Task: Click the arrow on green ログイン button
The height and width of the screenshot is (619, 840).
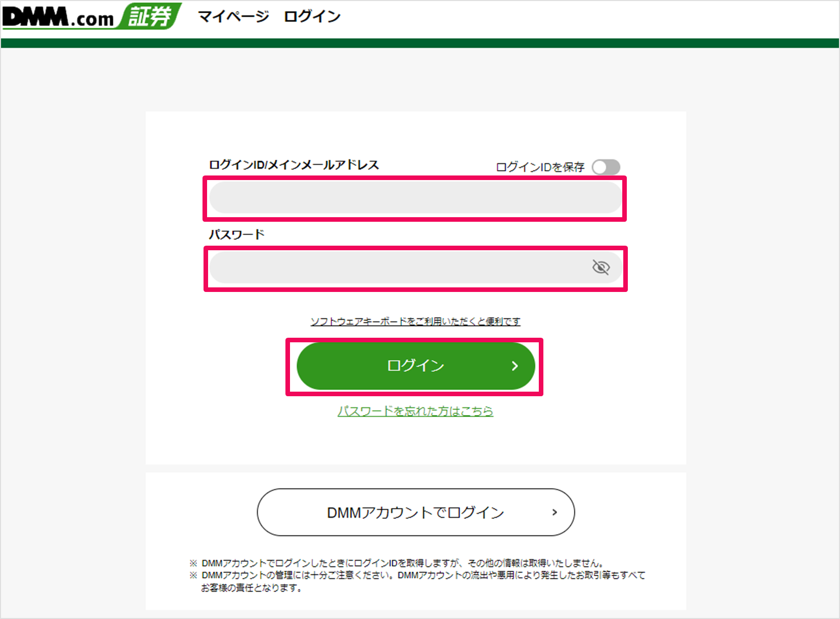Action: coord(515,366)
